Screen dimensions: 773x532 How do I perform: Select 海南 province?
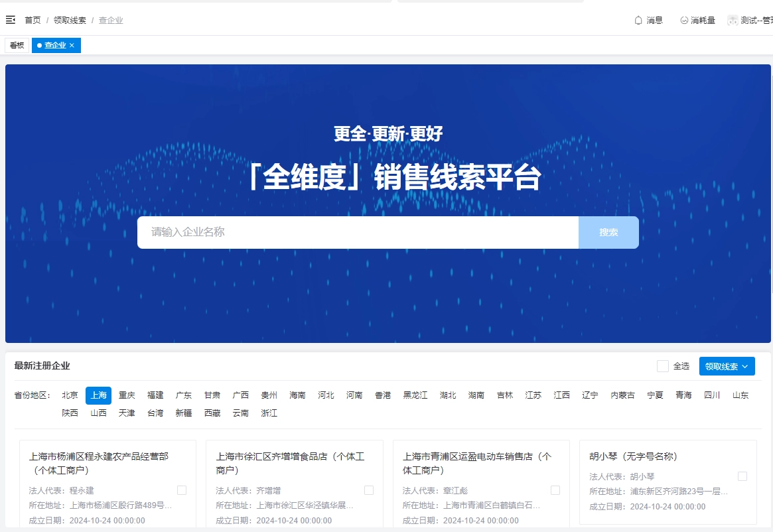tap(297, 395)
